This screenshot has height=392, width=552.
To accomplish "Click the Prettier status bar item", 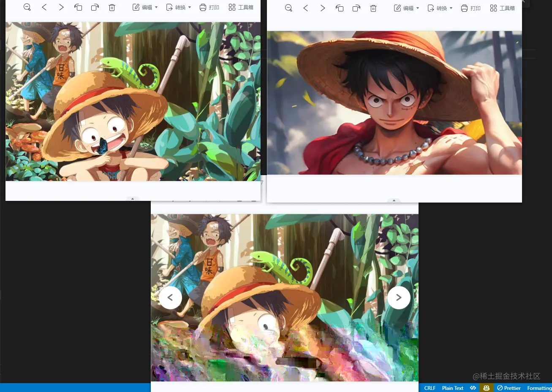I will (x=509, y=388).
